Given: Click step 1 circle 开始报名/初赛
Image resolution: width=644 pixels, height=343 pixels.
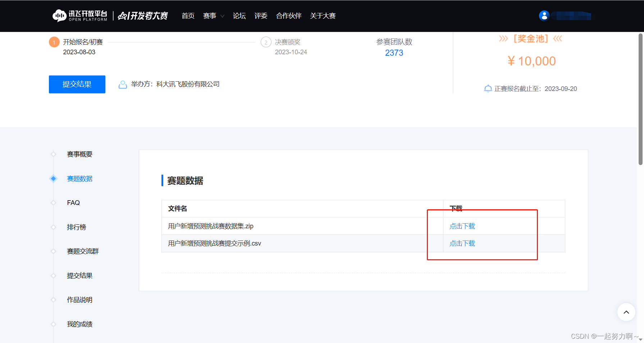Looking at the screenshot, I should pos(54,42).
